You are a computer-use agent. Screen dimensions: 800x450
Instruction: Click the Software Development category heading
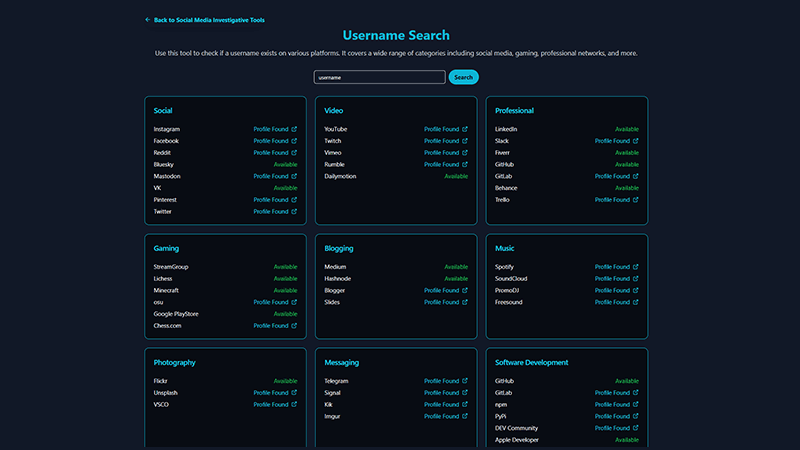[532, 363]
